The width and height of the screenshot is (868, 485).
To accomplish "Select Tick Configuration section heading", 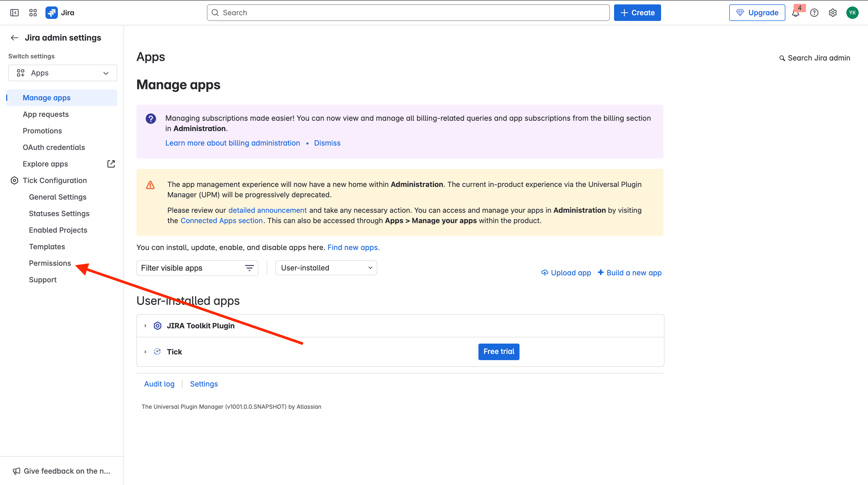I will [x=55, y=180].
